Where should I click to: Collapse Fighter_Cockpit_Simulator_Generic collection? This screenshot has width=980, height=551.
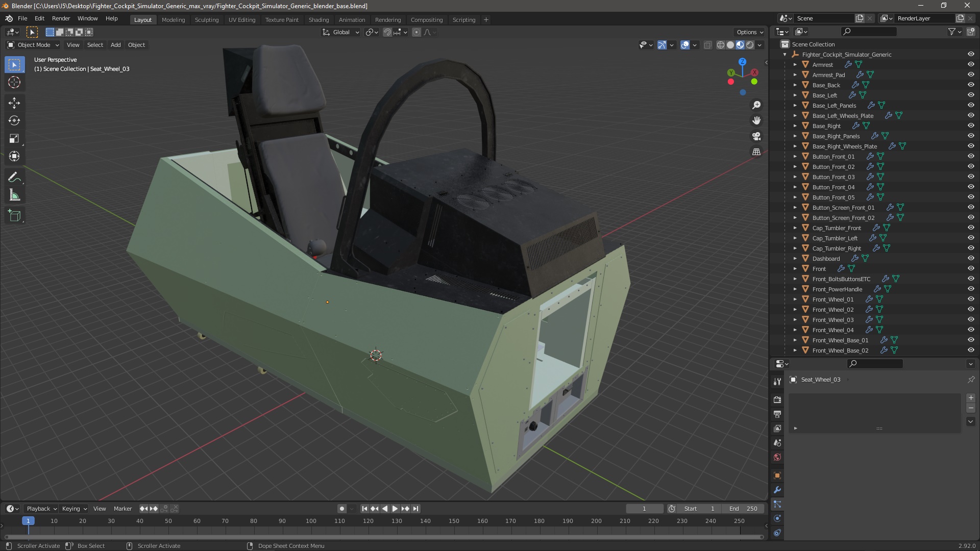click(x=785, y=54)
